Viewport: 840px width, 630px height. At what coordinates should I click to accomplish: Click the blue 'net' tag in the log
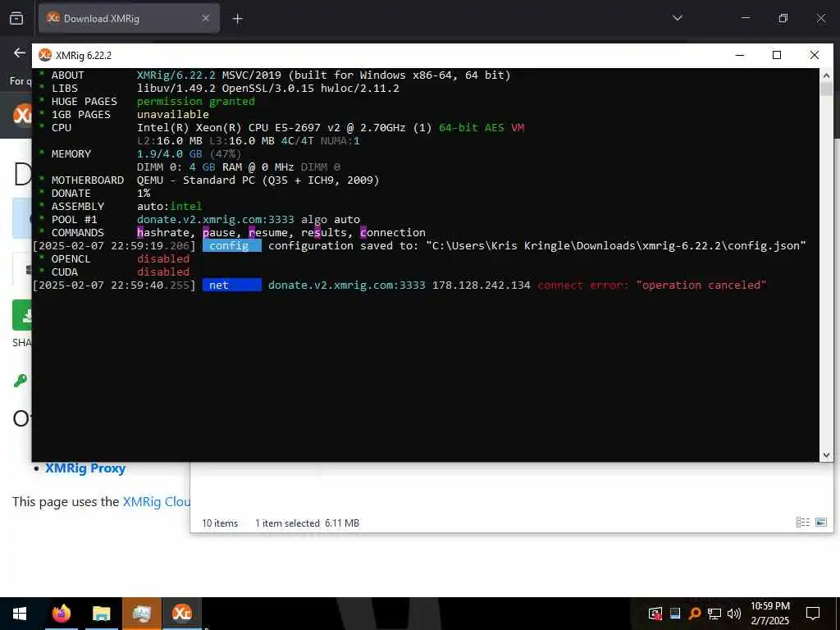(232, 285)
